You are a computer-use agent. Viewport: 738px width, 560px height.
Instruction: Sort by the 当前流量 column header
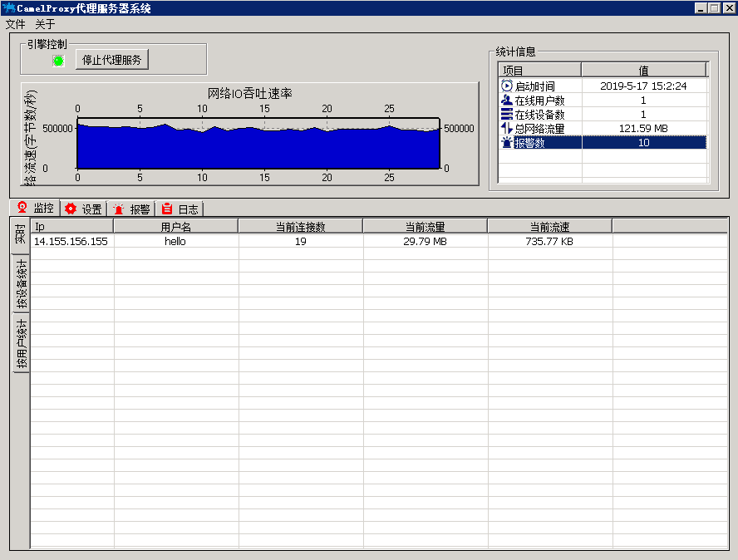click(426, 226)
